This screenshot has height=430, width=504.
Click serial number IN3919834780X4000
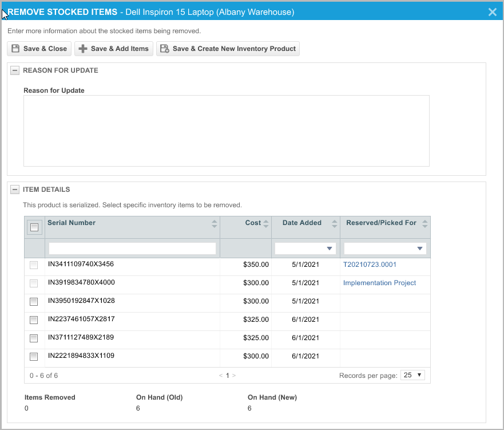pos(81,282)
